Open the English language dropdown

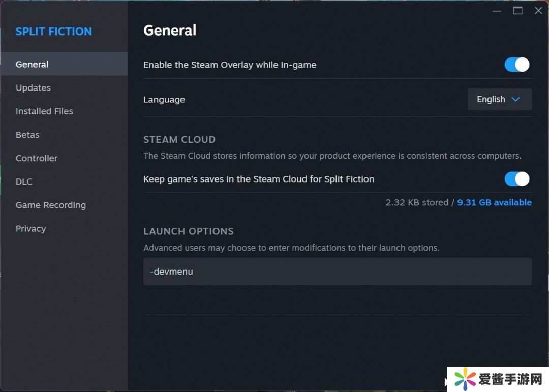499,99
